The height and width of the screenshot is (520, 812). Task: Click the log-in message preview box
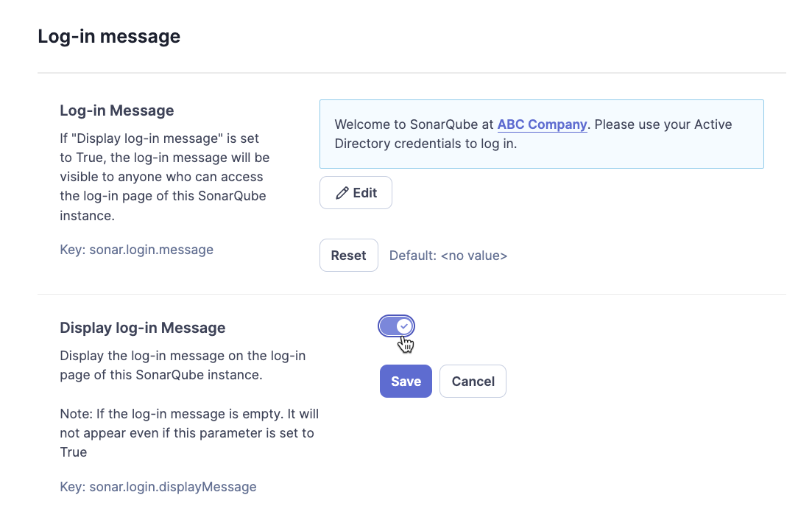coord(541,133)
